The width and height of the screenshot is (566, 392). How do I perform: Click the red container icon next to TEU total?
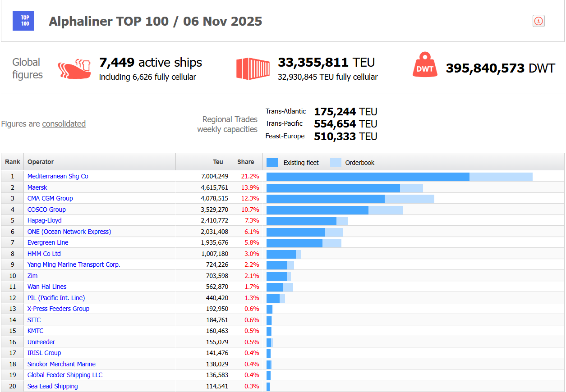click(x=253, y=68)
